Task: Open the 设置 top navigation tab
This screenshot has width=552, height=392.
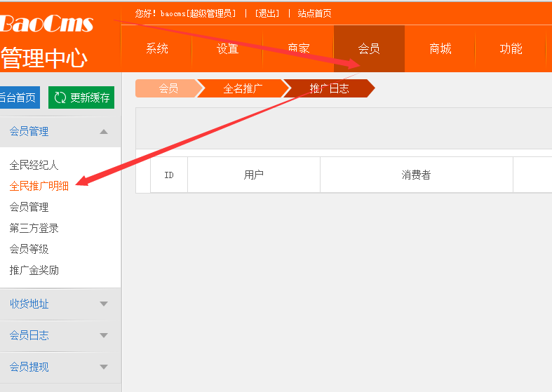Action: coord(227,48)
